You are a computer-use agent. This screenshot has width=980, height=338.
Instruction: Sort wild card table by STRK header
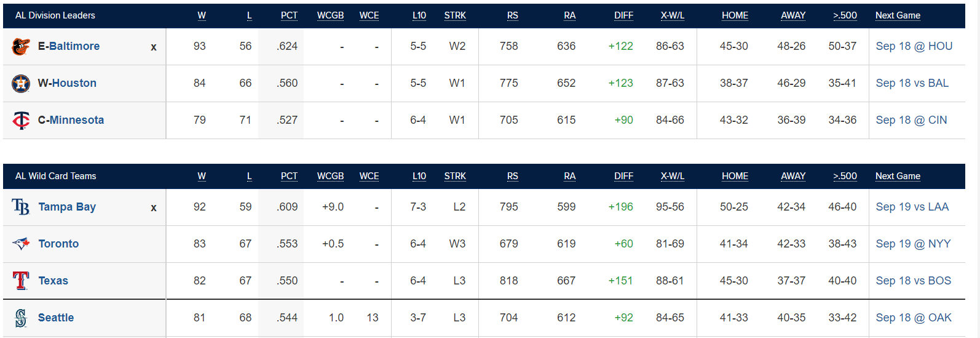point(455,176)
